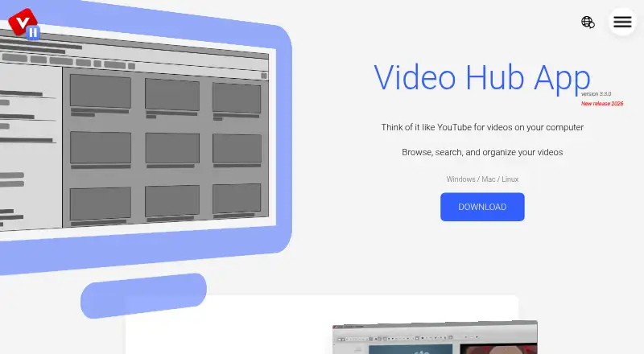Click the app screenshot preview at bottom
This screenshot has width=644, height=354.
point(435,337)
